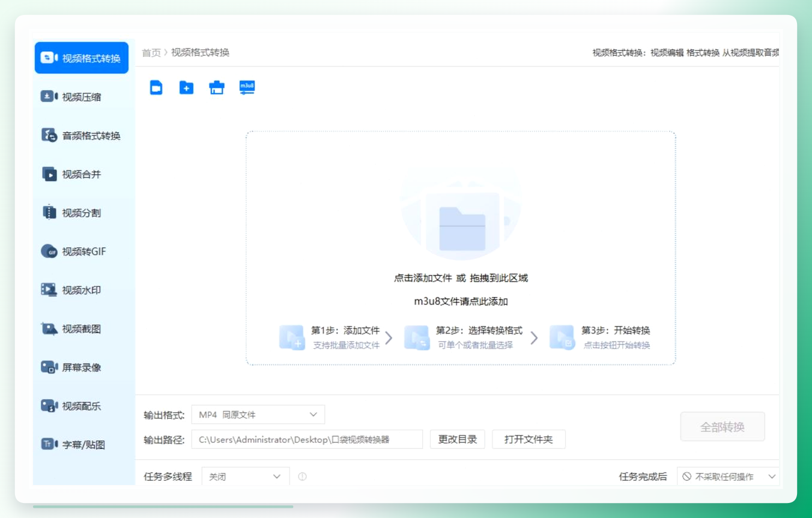812x518 pixels.
Task: Select 视频格式转换 in the sidebar
Action: pyautogui.click(x=82, y=58)
